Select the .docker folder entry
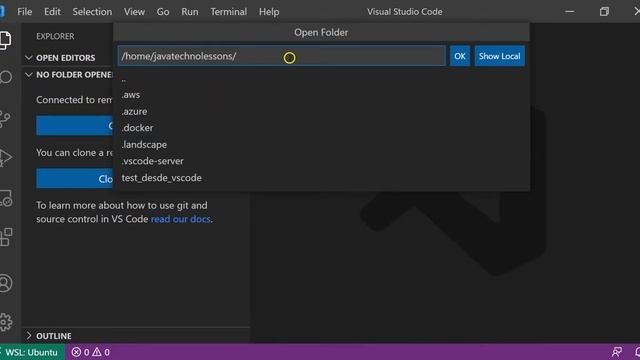Screen dimensions: 640x360 pos(321,128)
